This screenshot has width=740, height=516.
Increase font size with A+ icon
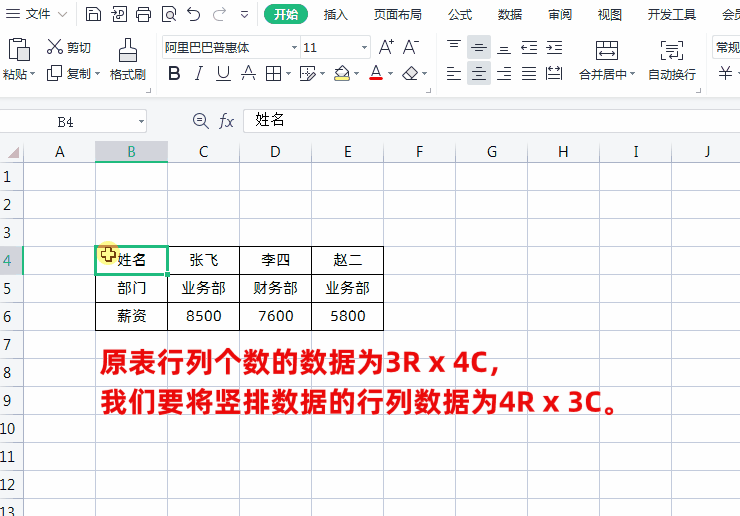(386, 47)
